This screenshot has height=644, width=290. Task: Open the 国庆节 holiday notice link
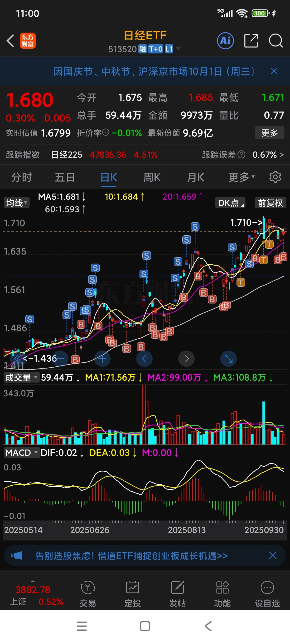click(x=154, y=71)
